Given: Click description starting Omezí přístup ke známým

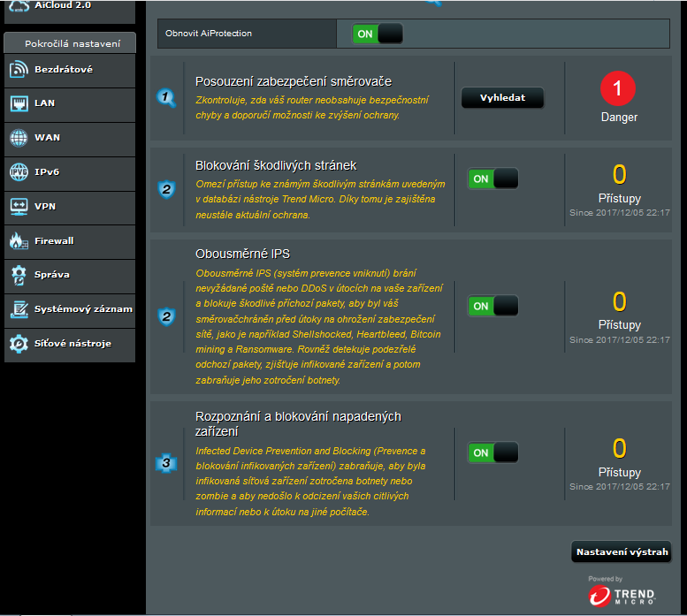Looking at the screenshot, I should 320,199.
